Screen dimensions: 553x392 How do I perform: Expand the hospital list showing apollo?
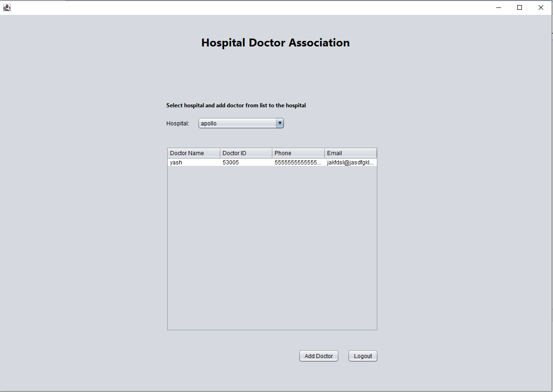click(280, 123)
